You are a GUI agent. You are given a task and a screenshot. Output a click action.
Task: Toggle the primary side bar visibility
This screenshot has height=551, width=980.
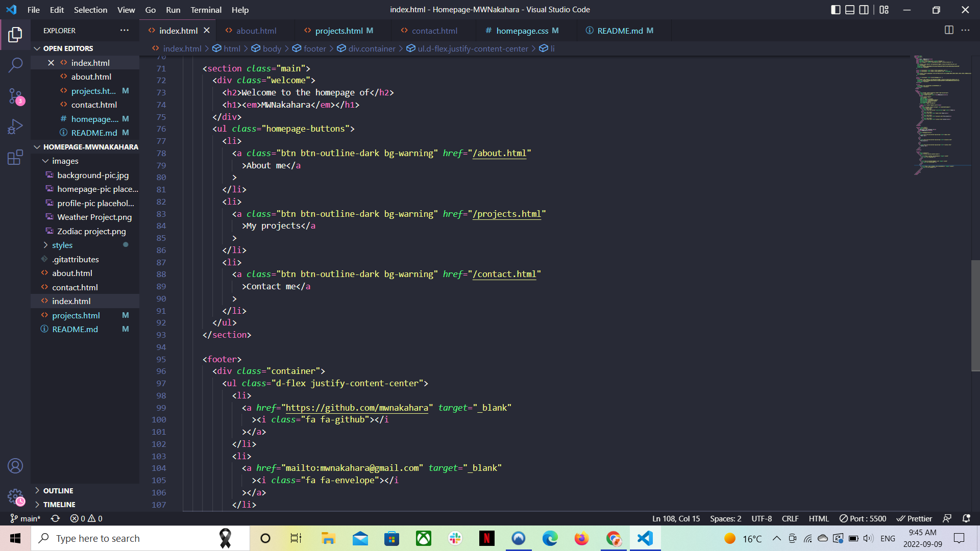tap(836, 10)
